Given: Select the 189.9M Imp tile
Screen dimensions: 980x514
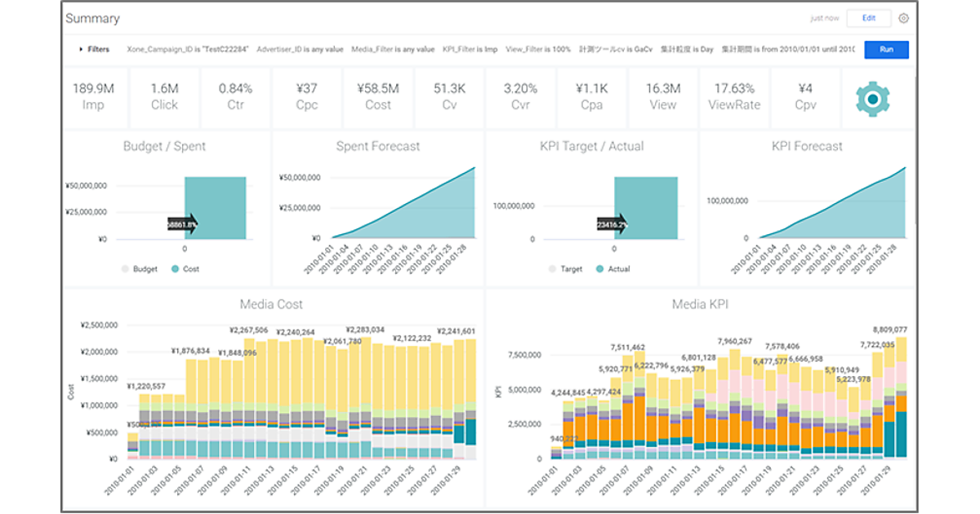Looking at the screenshot, I should click(93, 96).
